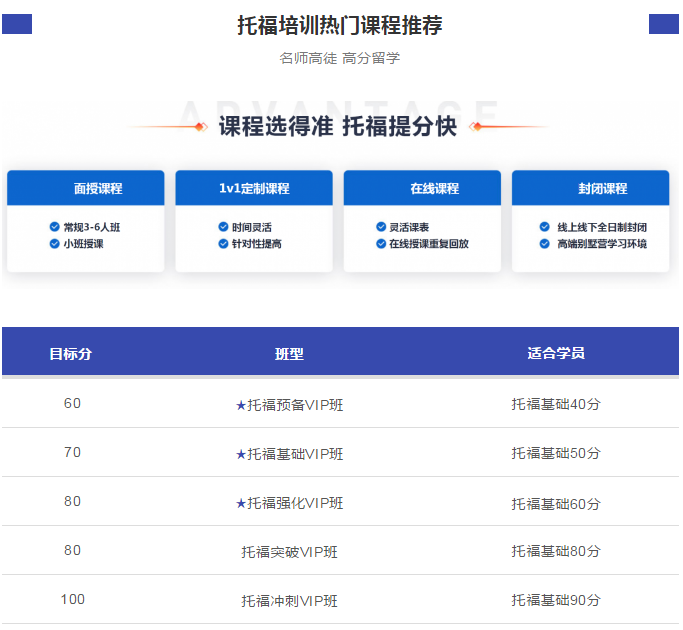683x630 pixels.
Task: Click the 适合学员 column header
Action: coord(556,353)
